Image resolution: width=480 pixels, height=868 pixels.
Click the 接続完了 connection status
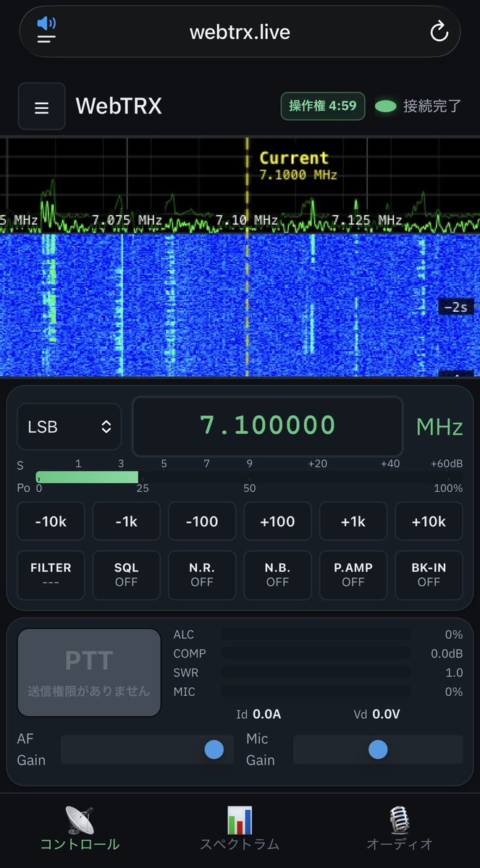tap(418, 106)
